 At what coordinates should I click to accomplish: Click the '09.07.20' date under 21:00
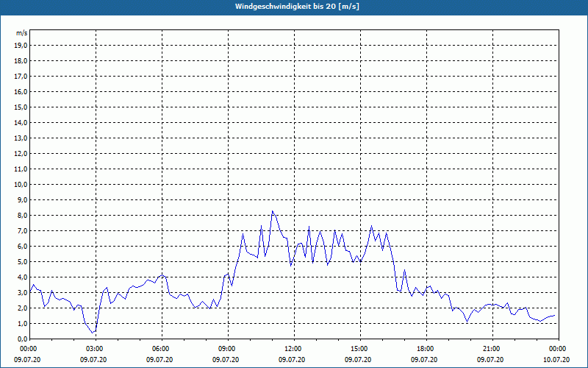[x=490, y=360]
